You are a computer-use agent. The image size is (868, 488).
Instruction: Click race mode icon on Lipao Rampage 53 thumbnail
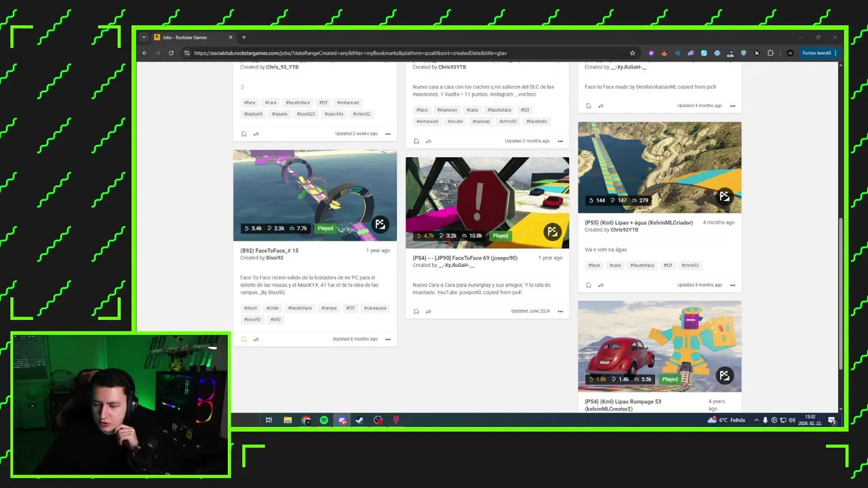724,375
